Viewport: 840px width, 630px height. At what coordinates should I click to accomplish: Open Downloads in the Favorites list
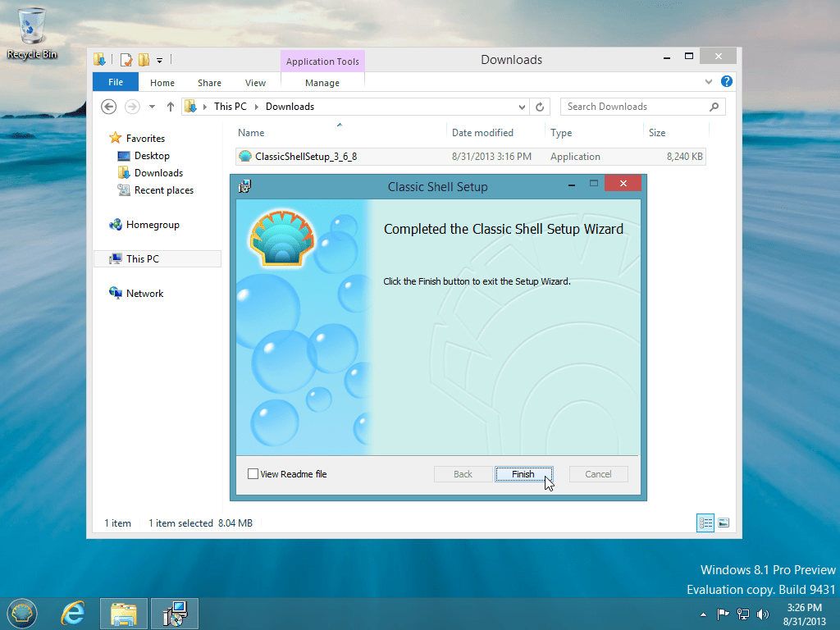(x=158, y=173)
